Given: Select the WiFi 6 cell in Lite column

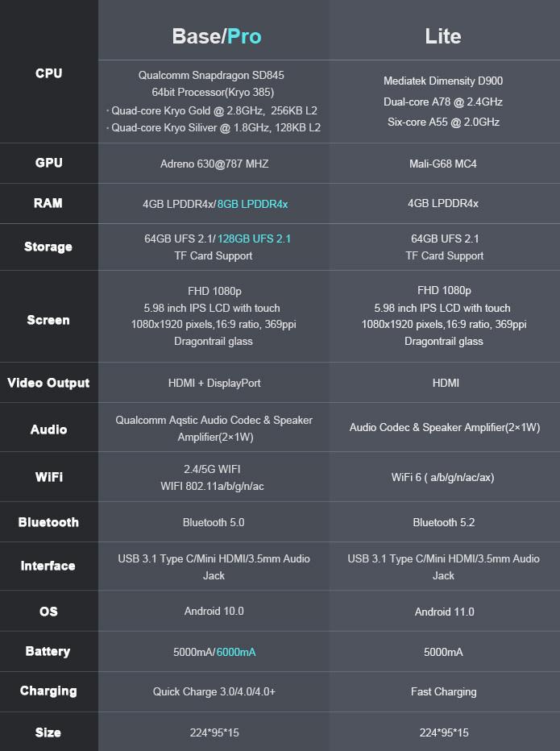Looking at the screenshot, I should (443, 477).
